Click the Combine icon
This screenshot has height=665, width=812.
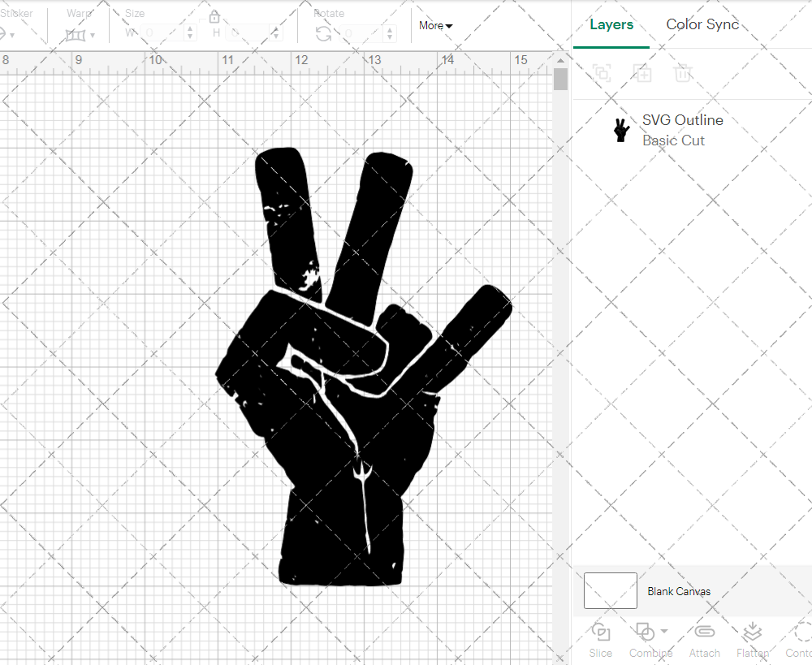coord(646,632)
